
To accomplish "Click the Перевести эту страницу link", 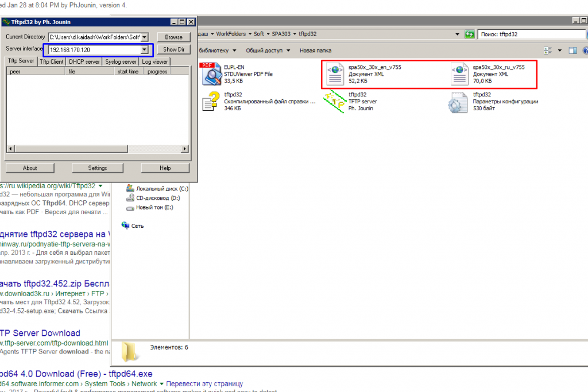I will (x=204, y=384).
